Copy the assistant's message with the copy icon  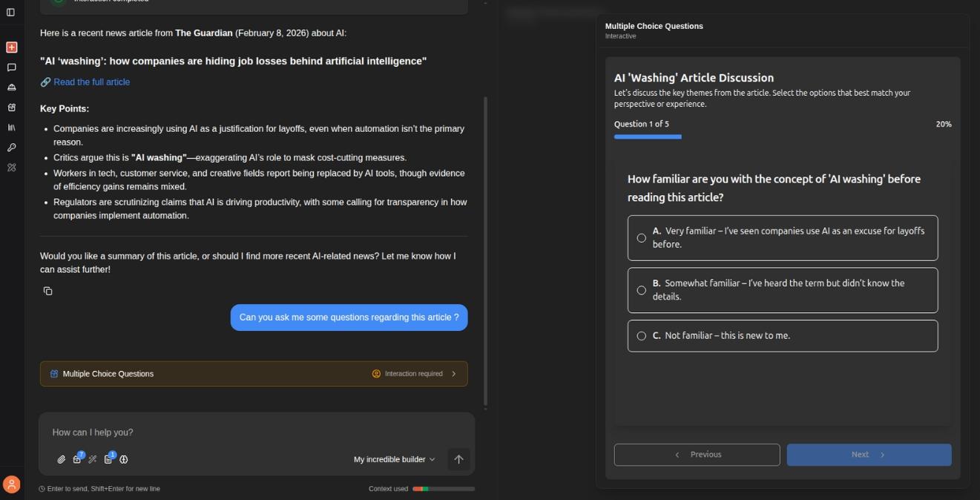pos(47,290)
